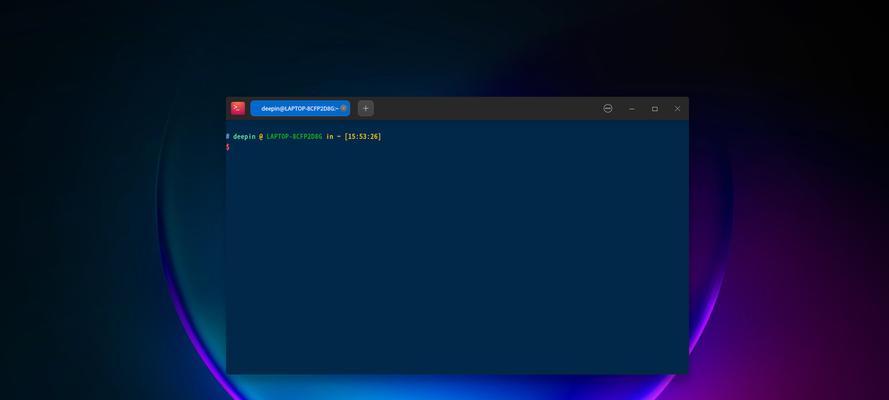Viewport: 889px width, 400px height.
Task: Add a new terminal tab
Action: (x=366, y=108)
